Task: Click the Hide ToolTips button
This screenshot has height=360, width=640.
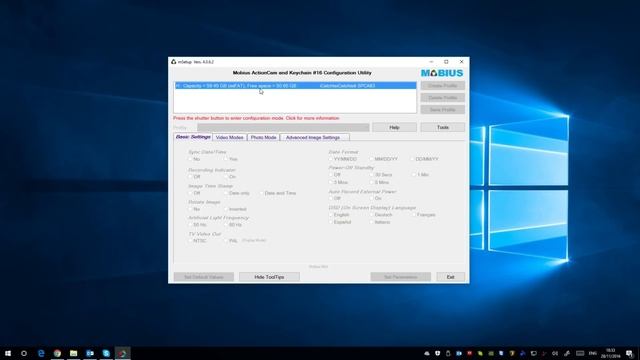Action: coord(269,277)
